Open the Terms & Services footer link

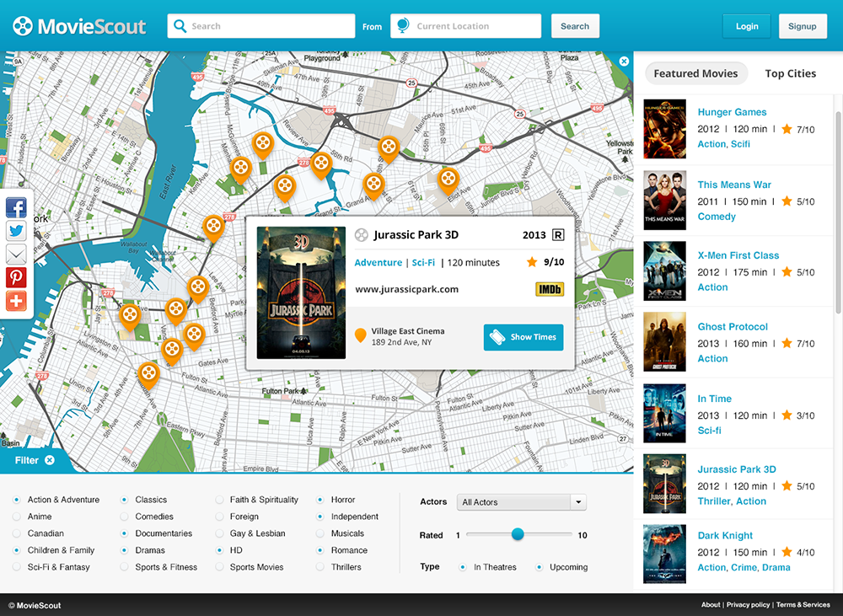803,605
